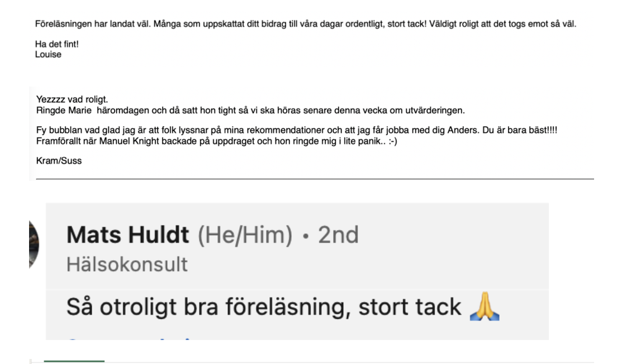Click the 2nd connection degree badge
617x364 pixels.
[338, 234]
